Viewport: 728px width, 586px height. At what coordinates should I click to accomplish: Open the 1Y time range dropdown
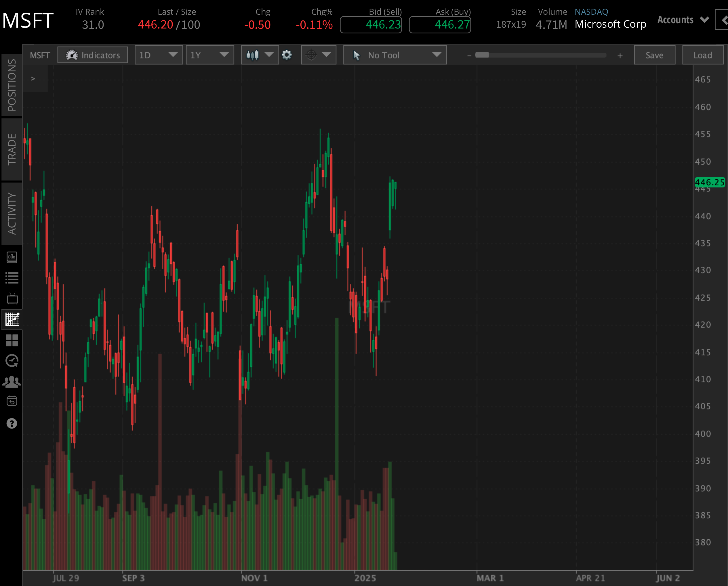[x=210, y=55]
